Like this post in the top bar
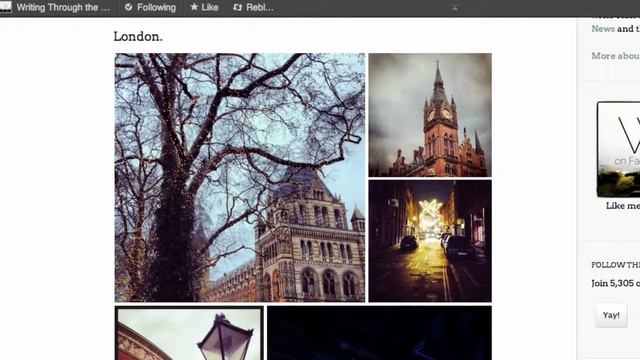Screen dimensions: 640x360 coord(204,7)
